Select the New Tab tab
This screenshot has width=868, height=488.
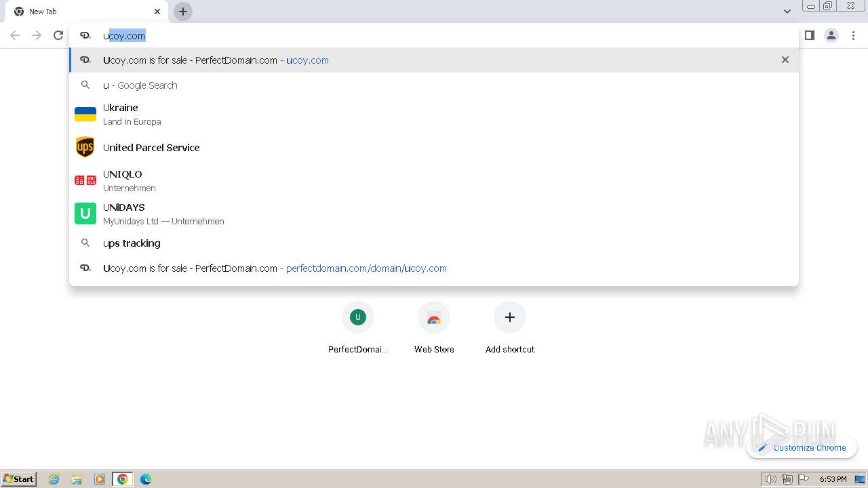[87, 12]
